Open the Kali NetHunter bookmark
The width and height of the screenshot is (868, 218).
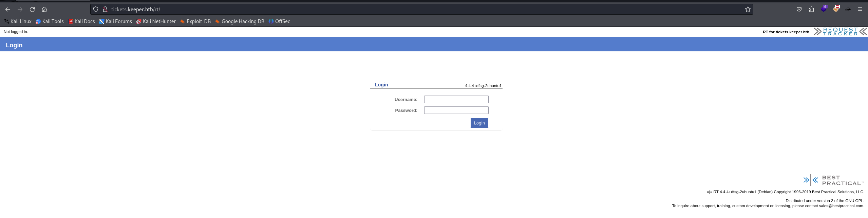tap(156, 21)
